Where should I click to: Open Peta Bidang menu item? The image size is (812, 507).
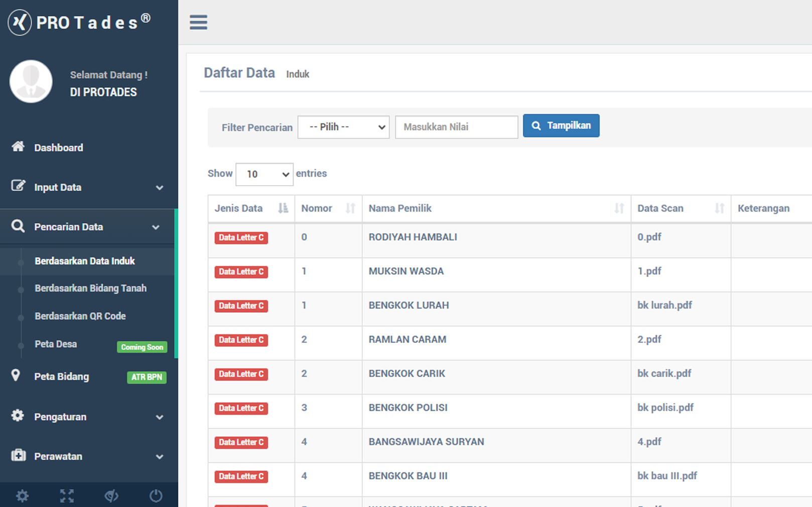point(61,377)
